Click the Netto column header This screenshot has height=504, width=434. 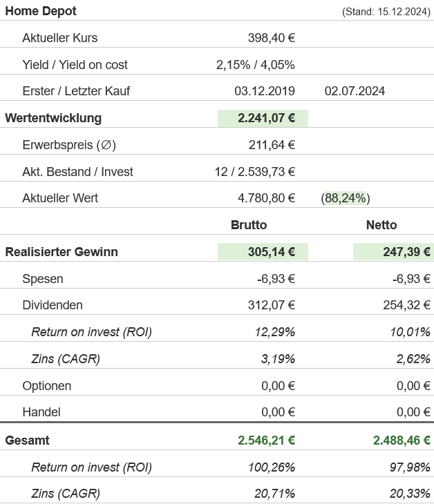coord(381,225)
